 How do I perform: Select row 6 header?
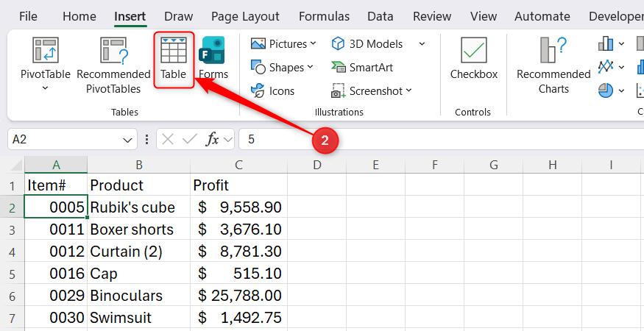[x=12, y=296]
